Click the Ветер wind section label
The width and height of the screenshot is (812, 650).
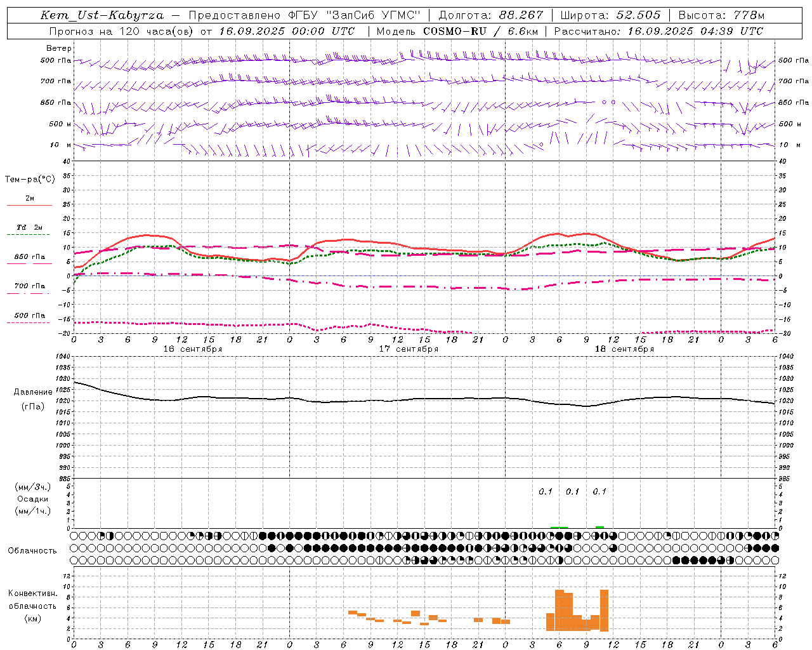tap(59, 48)
